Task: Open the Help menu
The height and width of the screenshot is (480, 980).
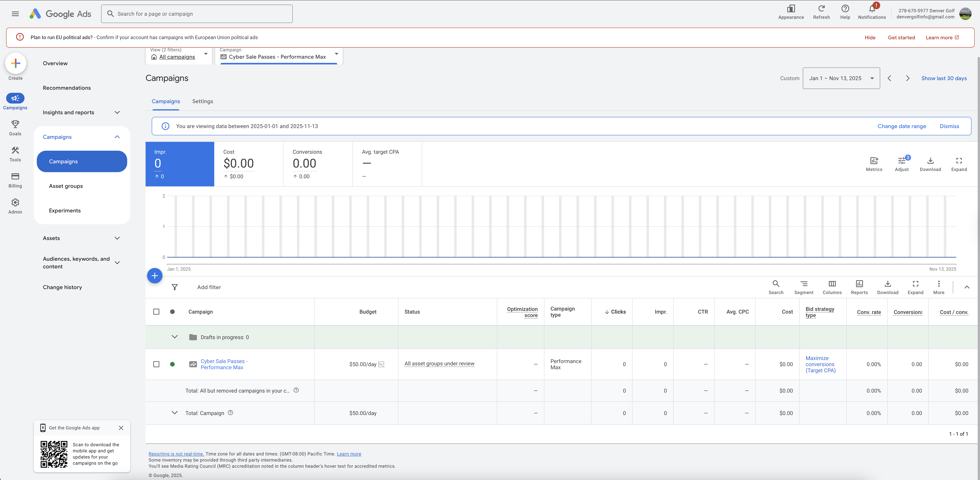Action: coord(845,12)
